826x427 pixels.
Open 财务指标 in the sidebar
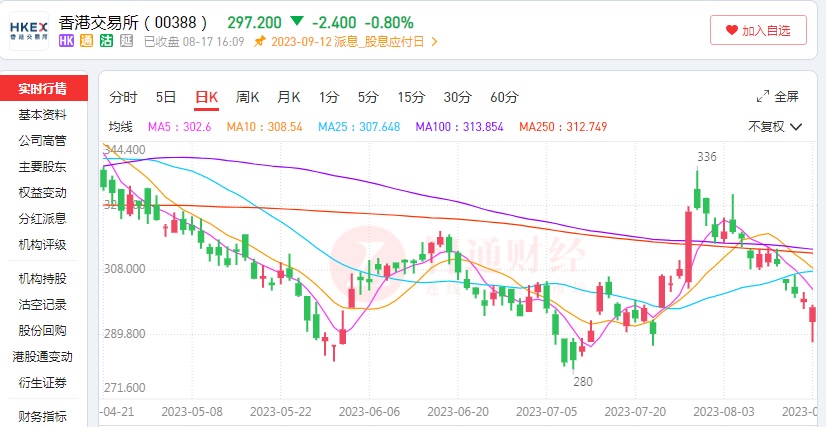[x=43, y=416]
